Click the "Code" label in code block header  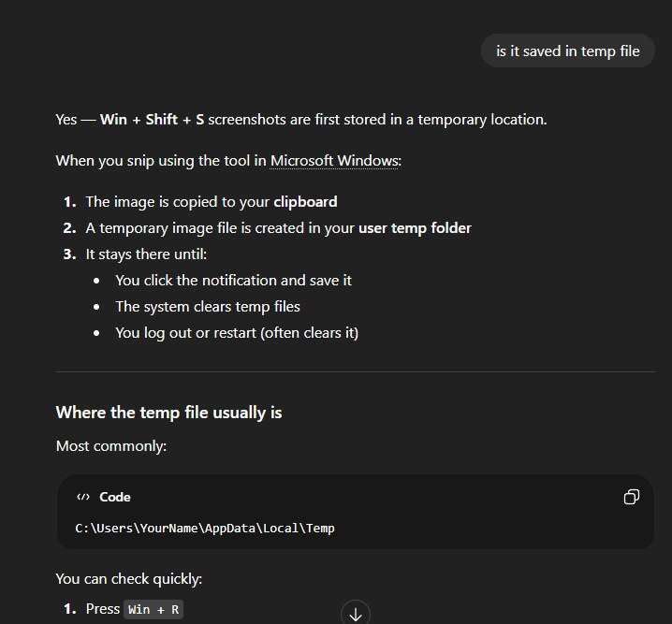[115, 497]
